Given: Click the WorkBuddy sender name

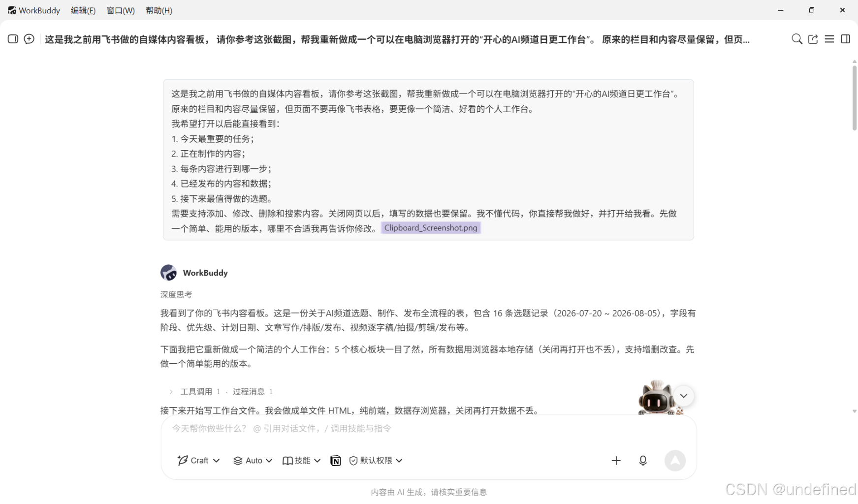Looking at the screenshot, I should (205, 273).
